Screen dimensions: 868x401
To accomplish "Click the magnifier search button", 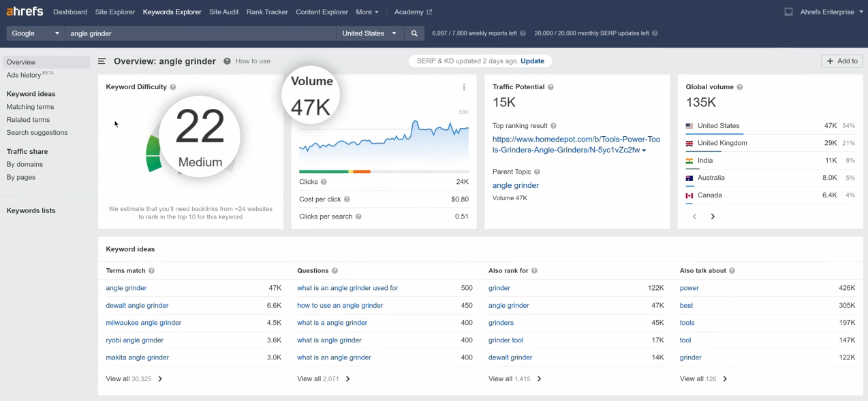I will pos(414,33).
